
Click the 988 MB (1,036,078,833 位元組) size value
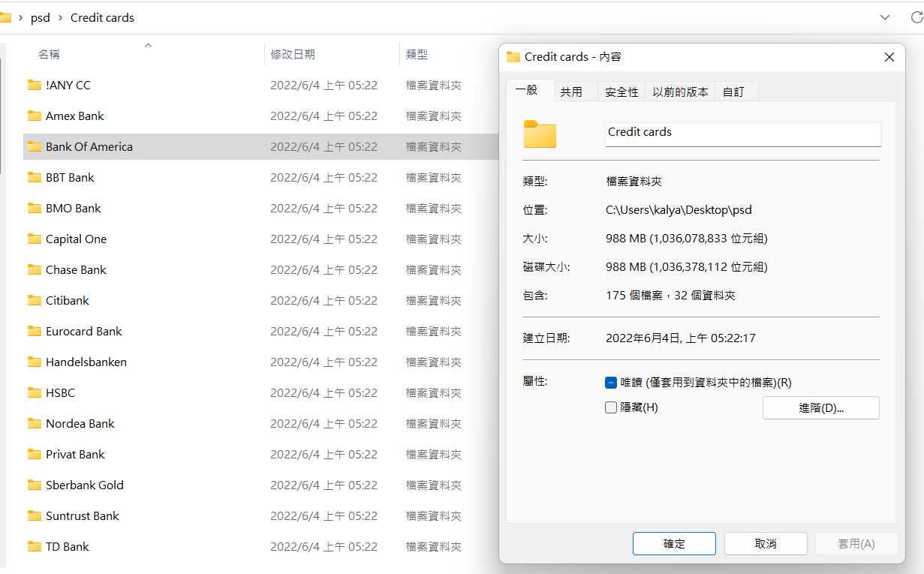tap(687, 239)
